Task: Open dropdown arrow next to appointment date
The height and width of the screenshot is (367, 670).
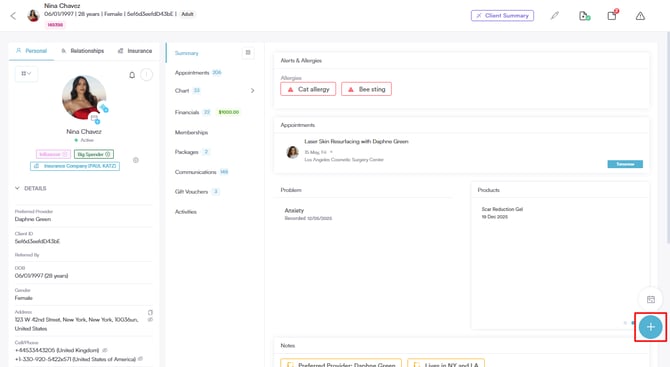Action: (x=331, y=152)
